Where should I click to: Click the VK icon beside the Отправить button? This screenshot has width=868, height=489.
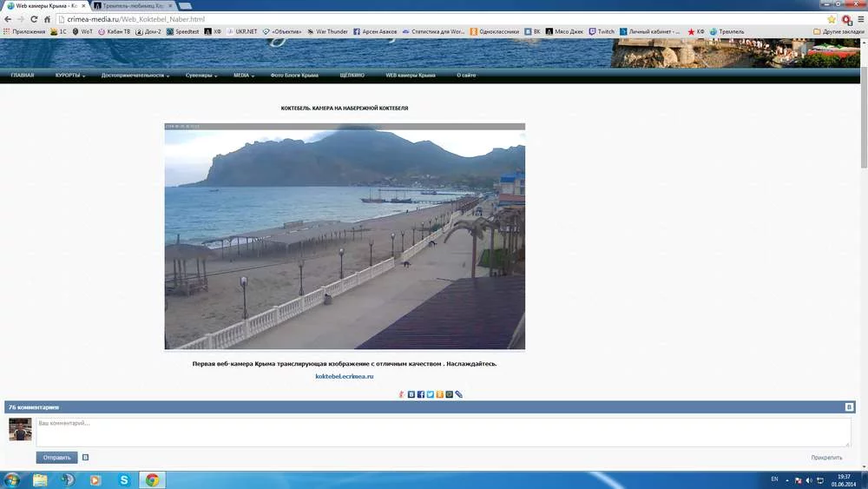[85, 457]
